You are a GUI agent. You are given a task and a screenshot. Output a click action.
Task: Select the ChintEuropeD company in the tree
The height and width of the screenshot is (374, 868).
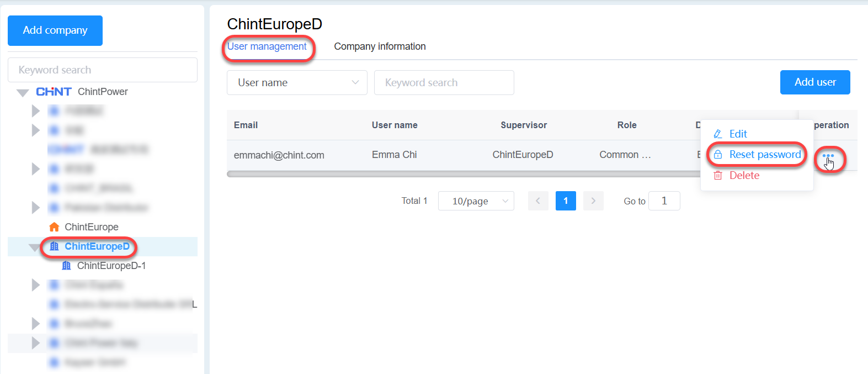click(97, 246)
